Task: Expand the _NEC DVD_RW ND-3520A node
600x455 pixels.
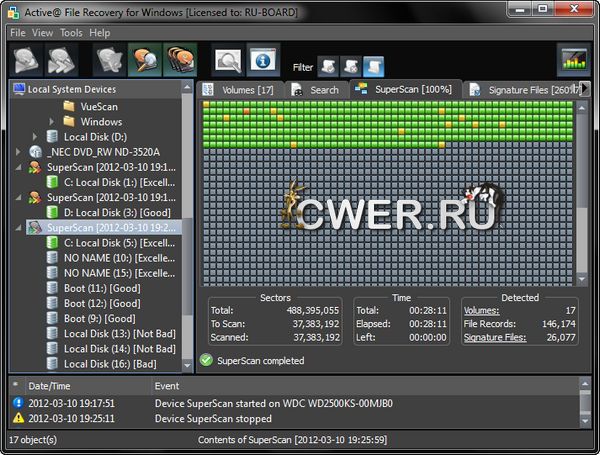Action: [21, 151]
